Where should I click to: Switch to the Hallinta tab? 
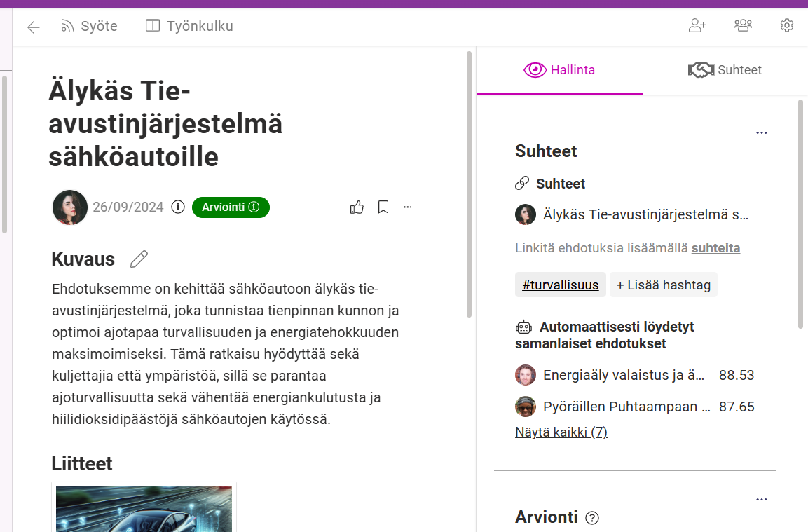click(x=559, y=70)
